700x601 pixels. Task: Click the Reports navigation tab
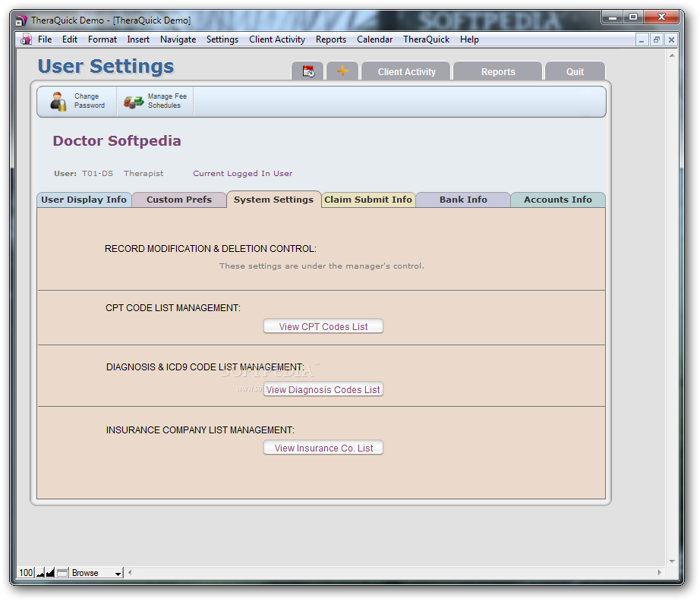click(x=498, y=71)
